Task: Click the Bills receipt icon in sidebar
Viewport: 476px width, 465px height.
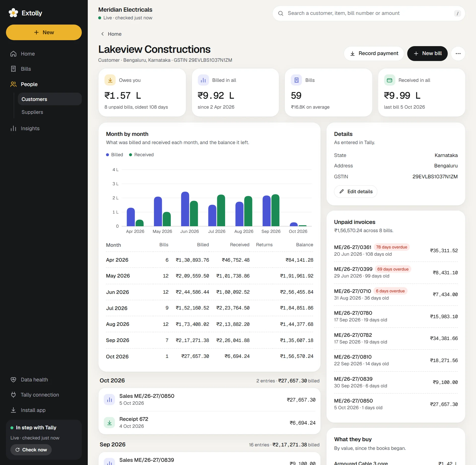Action: point(13,69)
